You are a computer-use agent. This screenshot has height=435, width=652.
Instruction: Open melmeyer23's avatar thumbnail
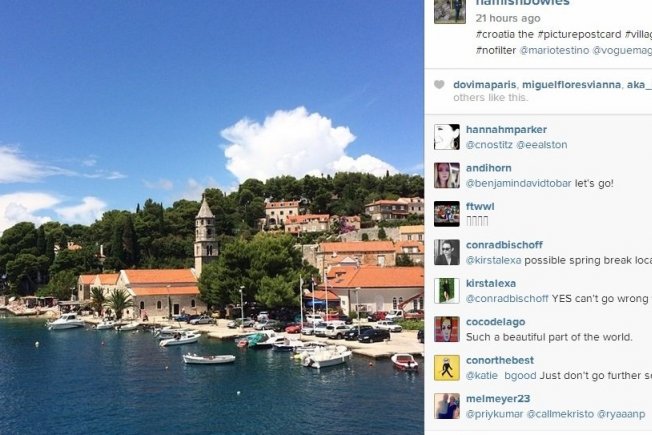[x=447, y=406]
